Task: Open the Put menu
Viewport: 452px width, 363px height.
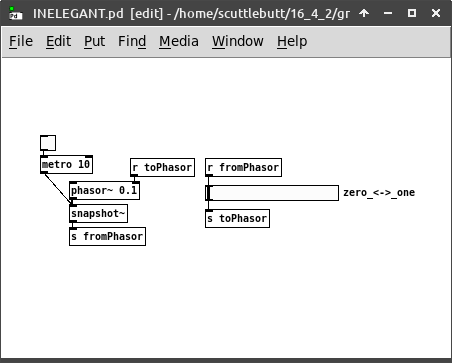Action: 94,41
